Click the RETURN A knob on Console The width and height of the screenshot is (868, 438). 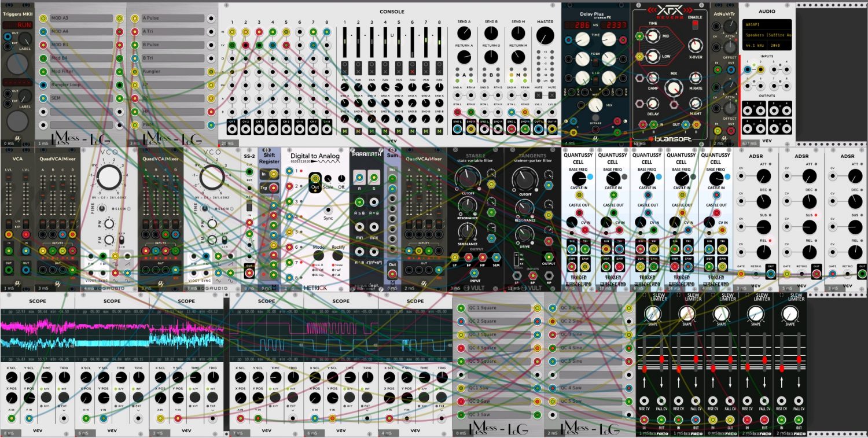pyautogui.click(x=464, y=56)
